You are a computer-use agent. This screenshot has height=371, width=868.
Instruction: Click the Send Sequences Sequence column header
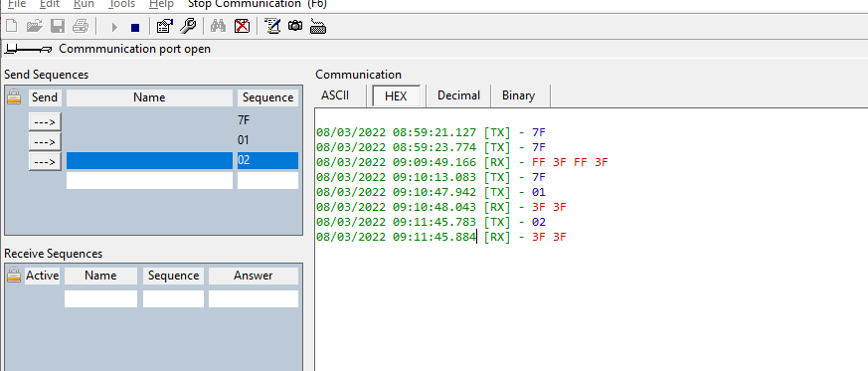[267, 97]
